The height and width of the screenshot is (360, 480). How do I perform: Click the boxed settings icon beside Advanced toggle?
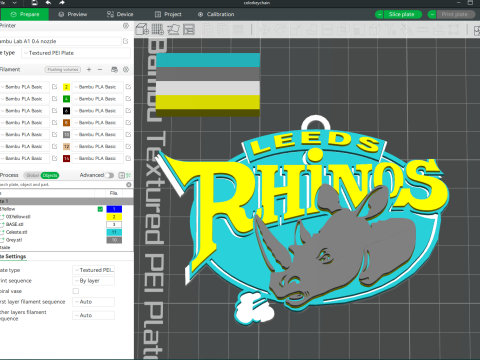click(x=122, y=175)
